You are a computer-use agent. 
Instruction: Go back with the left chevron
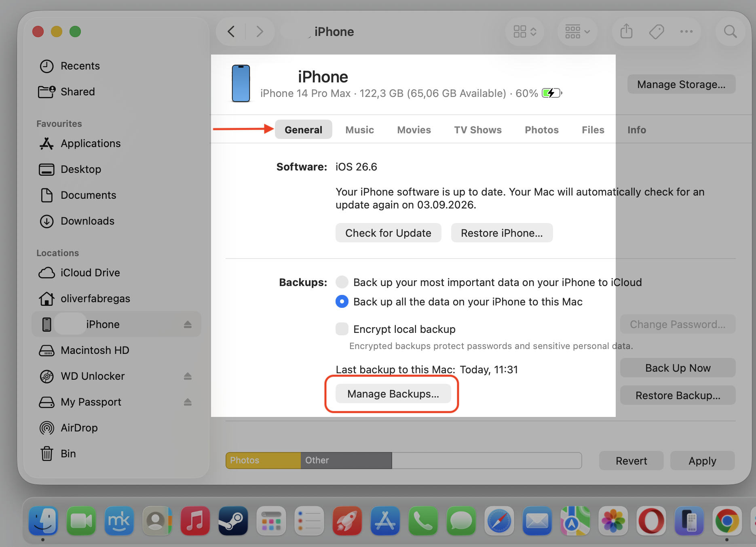[x=231, y=32]
